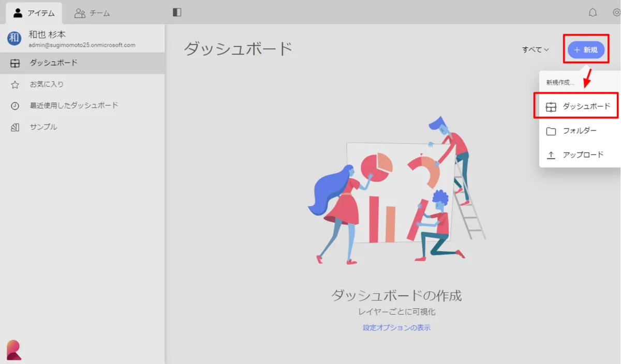
Task: Expand the すべて filter dropdown
Action: pos(535,50)
